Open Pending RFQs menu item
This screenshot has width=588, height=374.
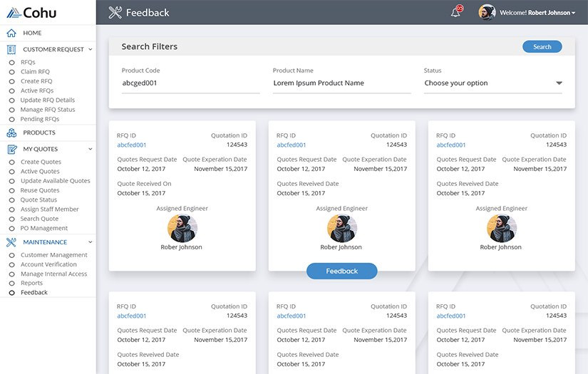(x=40, y=120)
